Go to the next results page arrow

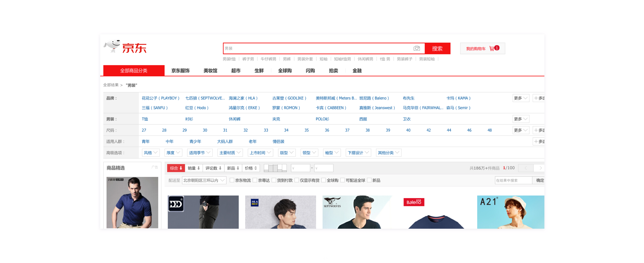click(540, 168)
